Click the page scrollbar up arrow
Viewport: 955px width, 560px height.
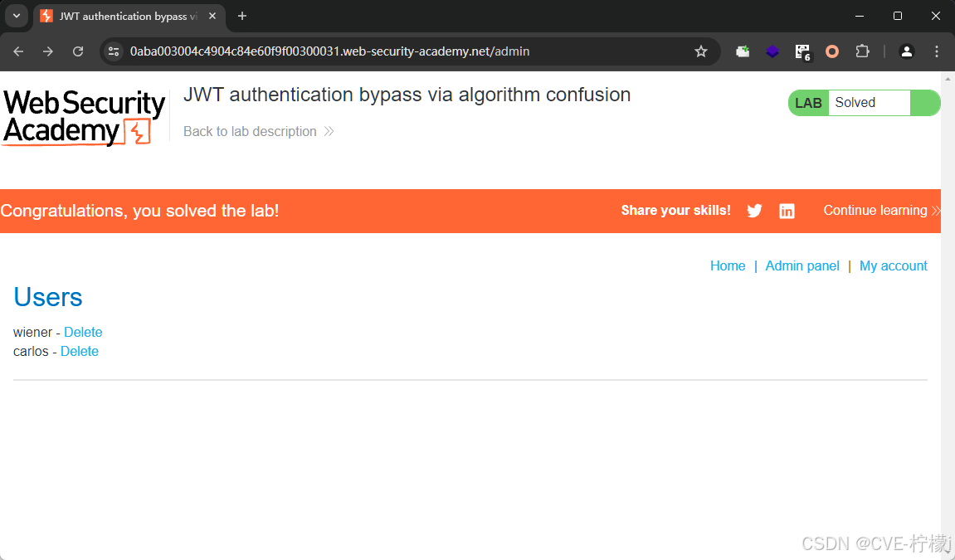pos(948,79)
